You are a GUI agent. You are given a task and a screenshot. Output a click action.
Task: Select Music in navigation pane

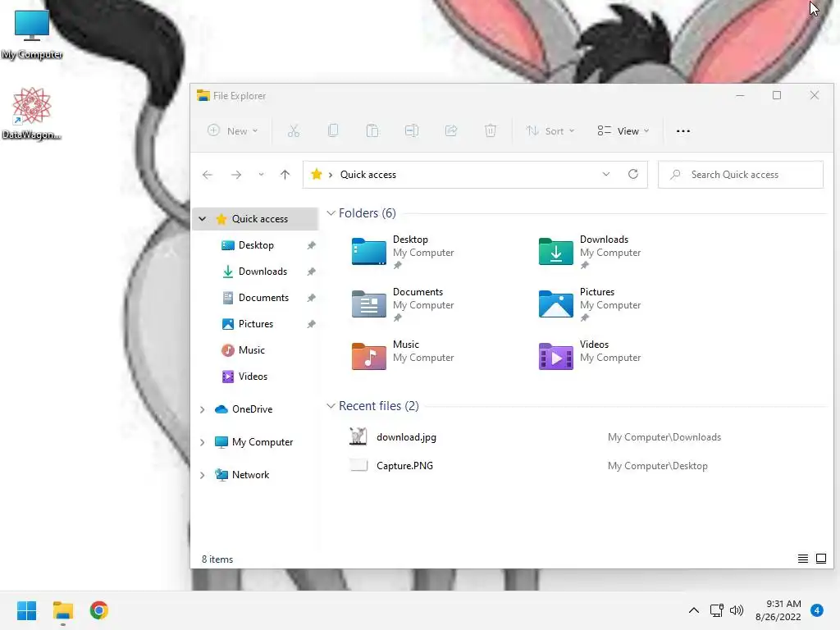251,350
